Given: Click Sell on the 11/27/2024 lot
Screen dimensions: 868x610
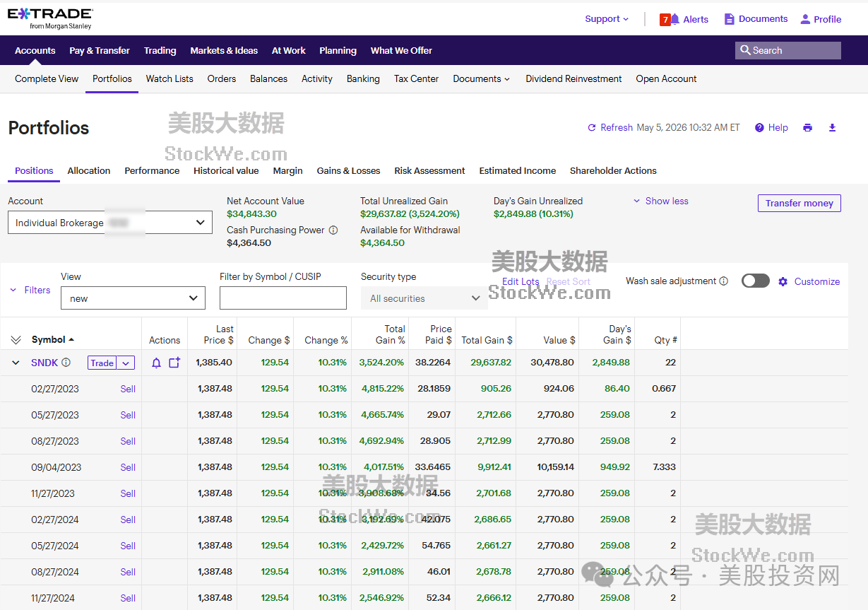Looking at the screenshot, I should [128, 598].
